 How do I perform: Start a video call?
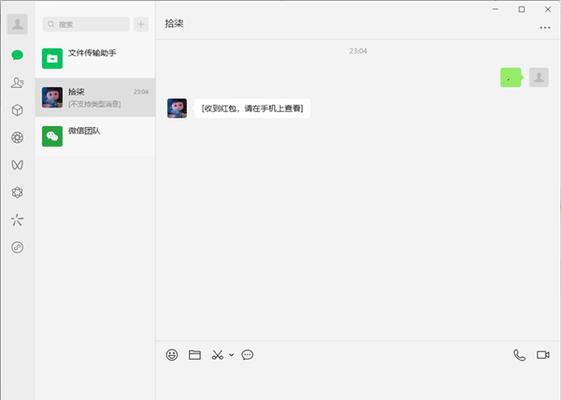543,355
